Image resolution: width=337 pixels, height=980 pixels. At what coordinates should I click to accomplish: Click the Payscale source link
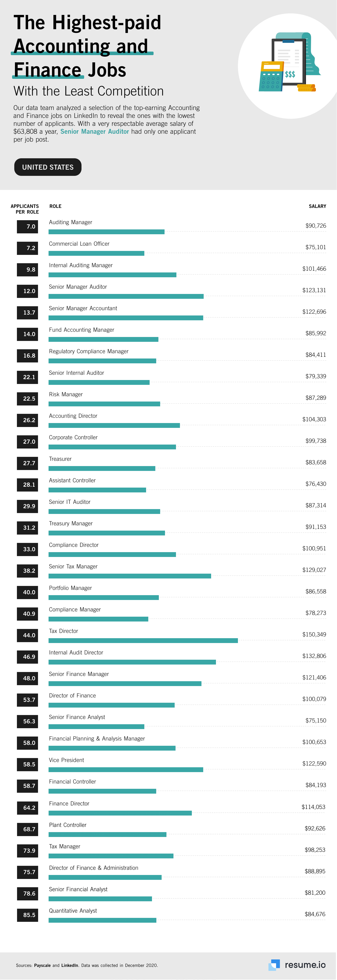[x=42, y=965]
